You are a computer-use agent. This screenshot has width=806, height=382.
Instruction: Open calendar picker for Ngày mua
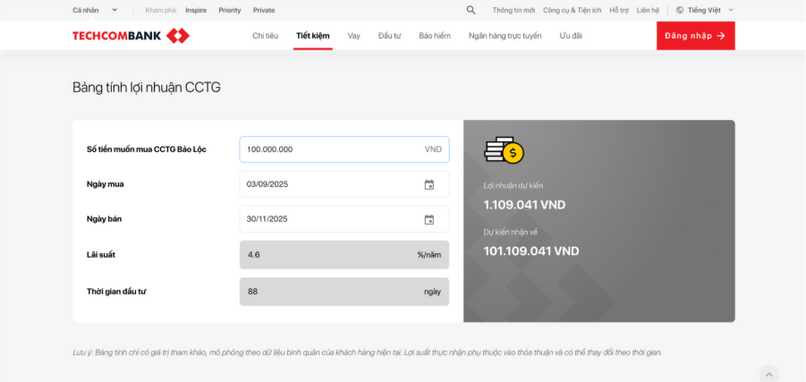click(x=429, y=185)
